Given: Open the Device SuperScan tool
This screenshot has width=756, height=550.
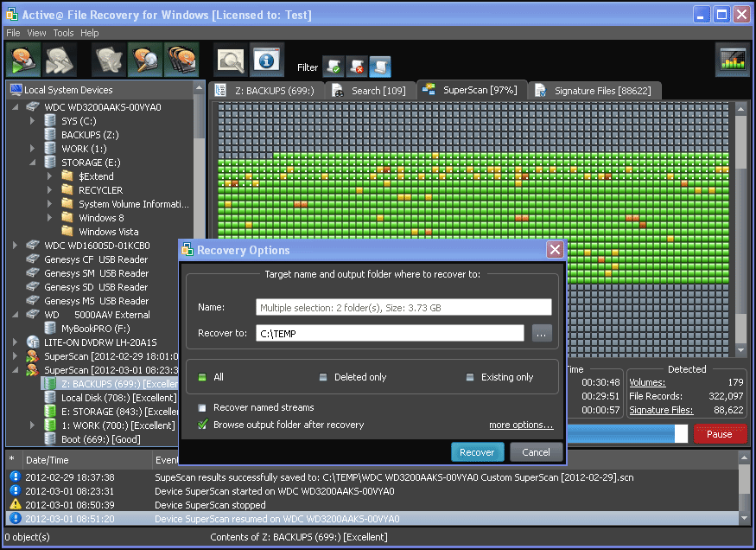Looking at the screenshot, I should pyautogui.click(x=179, y=60).
